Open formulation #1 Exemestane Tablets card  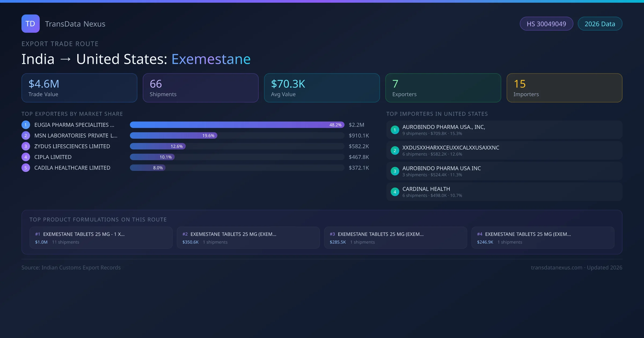[x=101, y=238]
